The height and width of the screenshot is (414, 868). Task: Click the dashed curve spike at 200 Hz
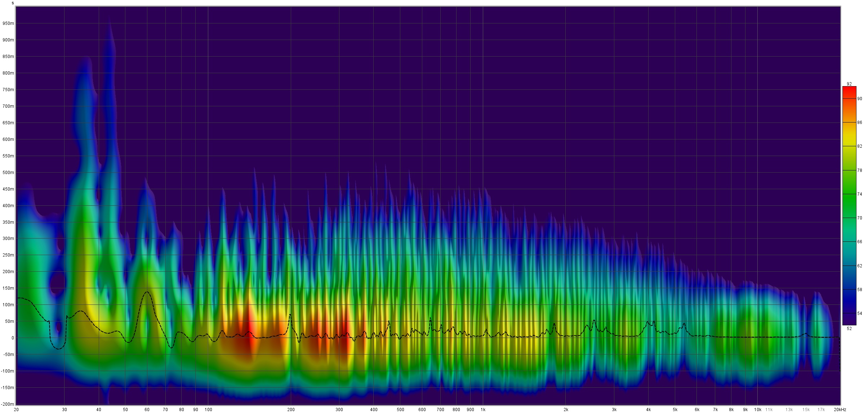click(290, 315)
